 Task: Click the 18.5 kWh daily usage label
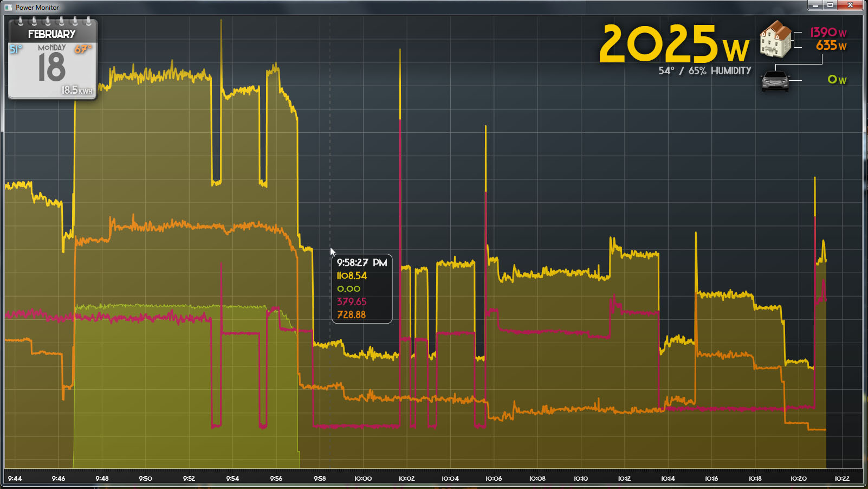[x=76, y=90]
